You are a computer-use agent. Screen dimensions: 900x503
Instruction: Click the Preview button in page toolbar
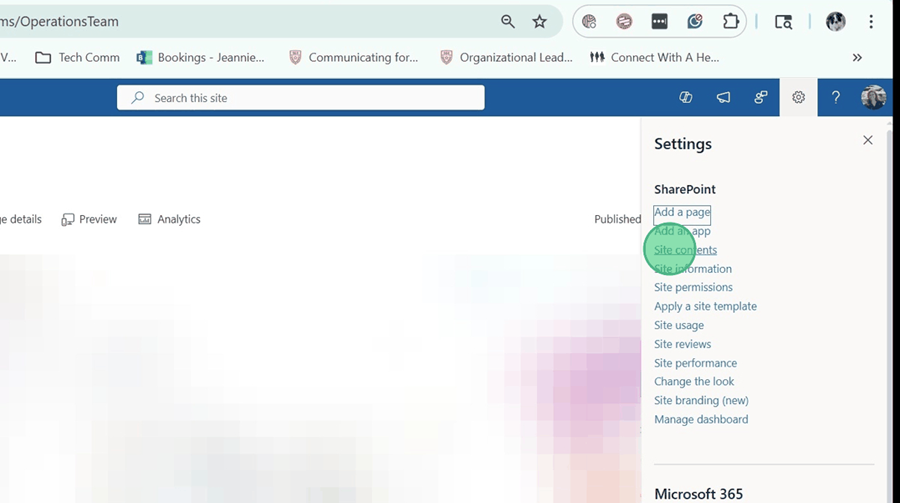pos(89,219)
